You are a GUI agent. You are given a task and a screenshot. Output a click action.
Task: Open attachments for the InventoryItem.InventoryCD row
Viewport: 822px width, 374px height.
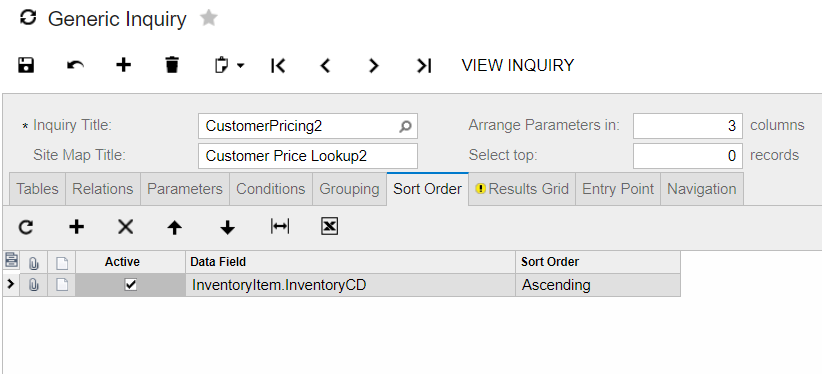[x=34, y=285]
